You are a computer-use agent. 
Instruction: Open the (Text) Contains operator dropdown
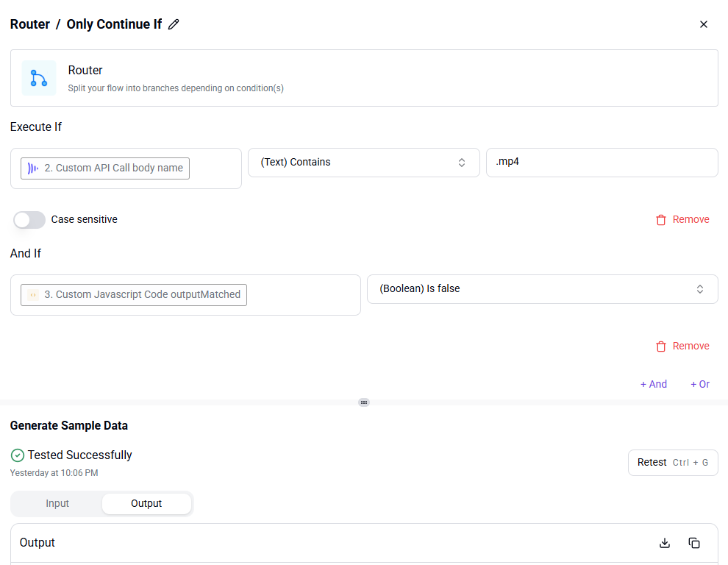click(363, 163)
